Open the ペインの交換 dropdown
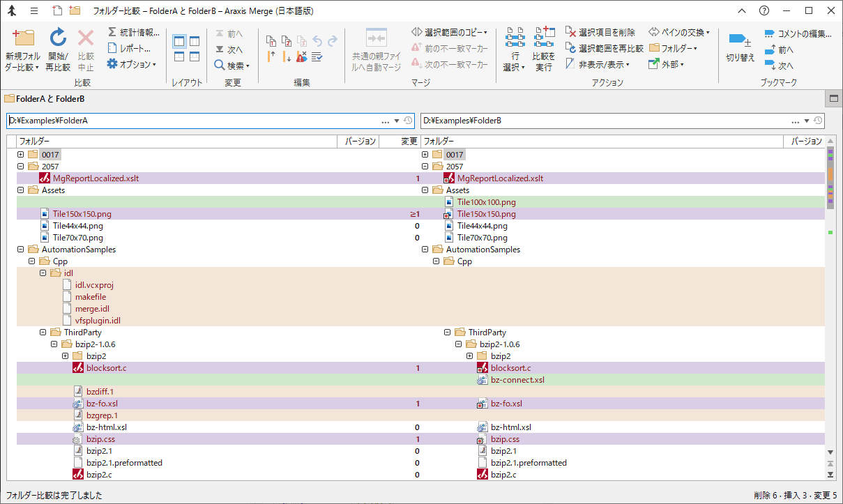The image size is (843, 504). tap(679, 32)
